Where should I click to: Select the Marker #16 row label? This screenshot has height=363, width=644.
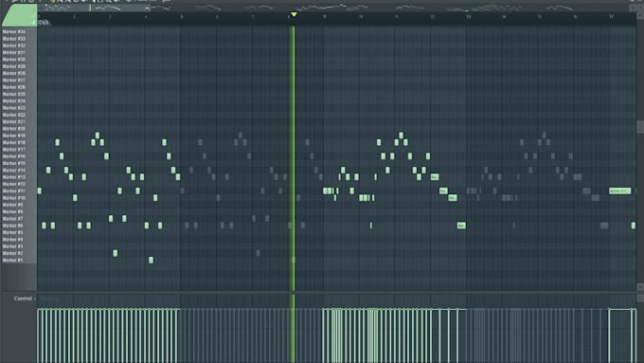[x=14, y=156]
